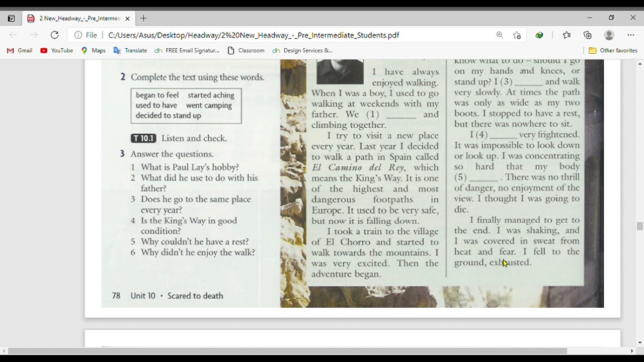This screenshot has height=362, width=644.
Task: Close the New_Headway PDF tab
Action: coord(127,19)
